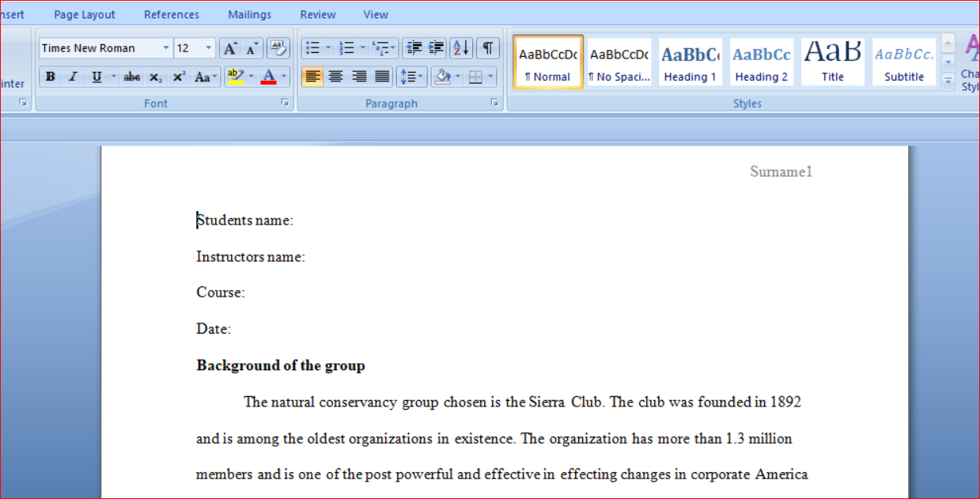980x499 pixels.
Task: Open the Shading color dropdown arrow
Action: (x=458, y=77)
